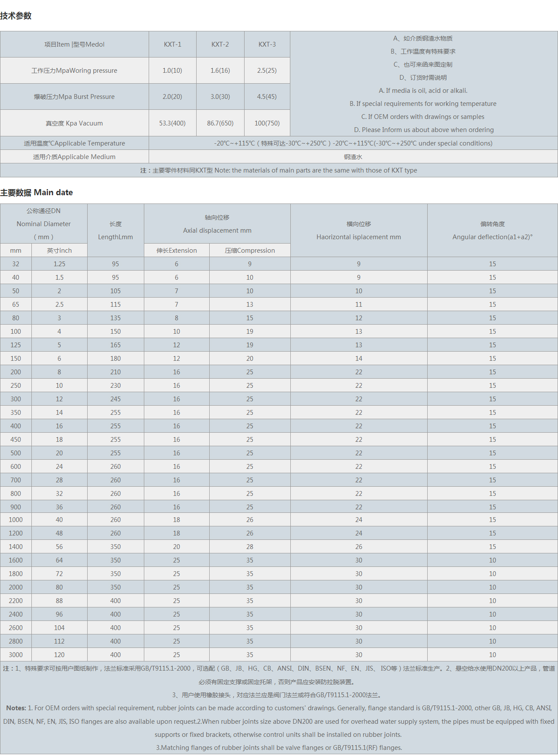This screenshot has height=756, width=558.
Task: Select the Working pressure row label
Action: coord(74,71)
